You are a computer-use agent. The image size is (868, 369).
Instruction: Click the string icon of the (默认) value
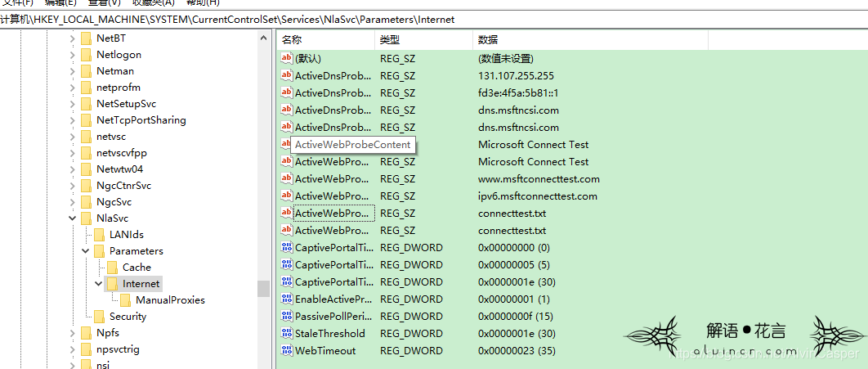pyautogui.click(x=287, y=58)
